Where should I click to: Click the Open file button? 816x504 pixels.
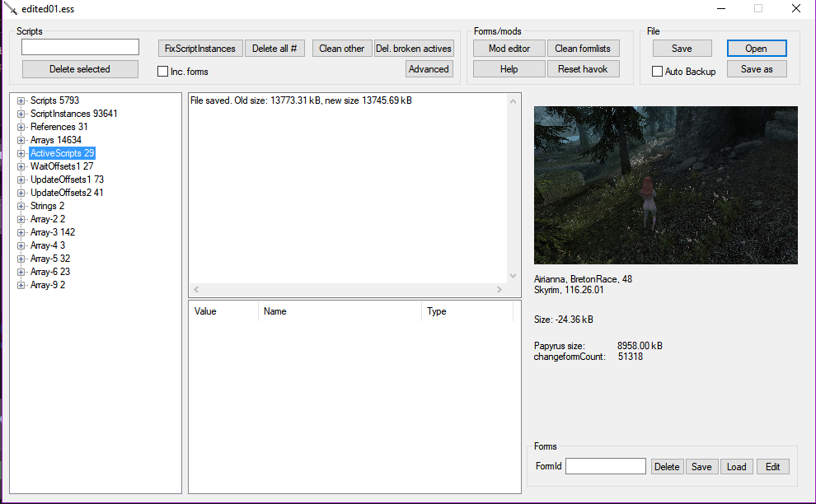pos(757,49)
